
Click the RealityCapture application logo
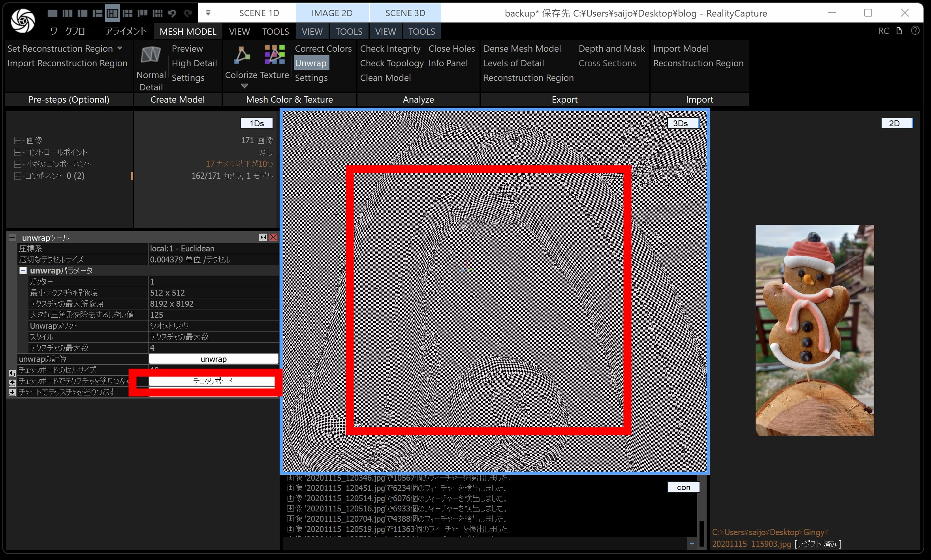click(23, 20)
